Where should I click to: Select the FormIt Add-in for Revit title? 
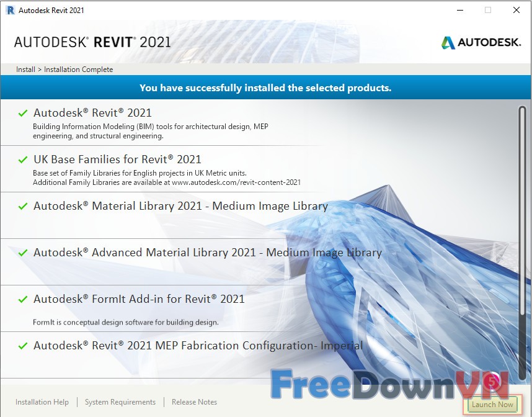click(139, 299)
